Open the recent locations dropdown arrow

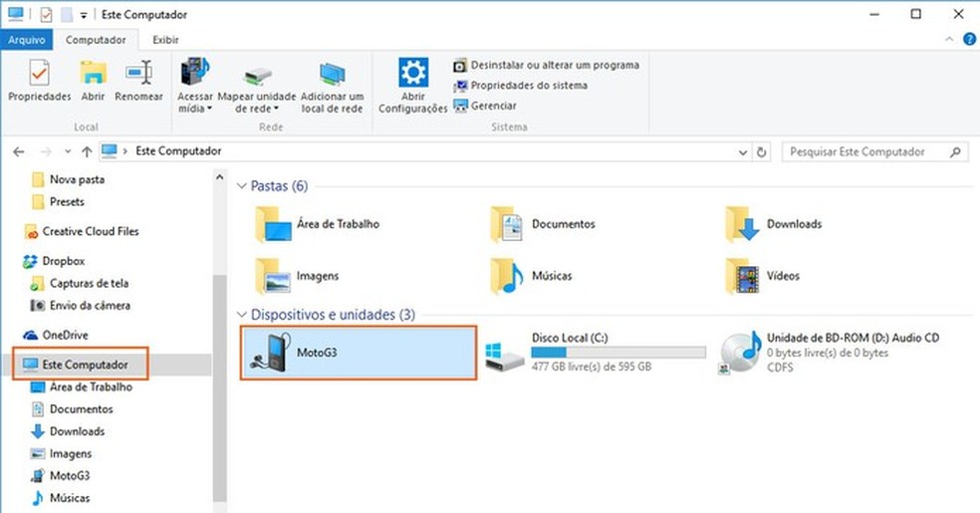tap(68, 151)
